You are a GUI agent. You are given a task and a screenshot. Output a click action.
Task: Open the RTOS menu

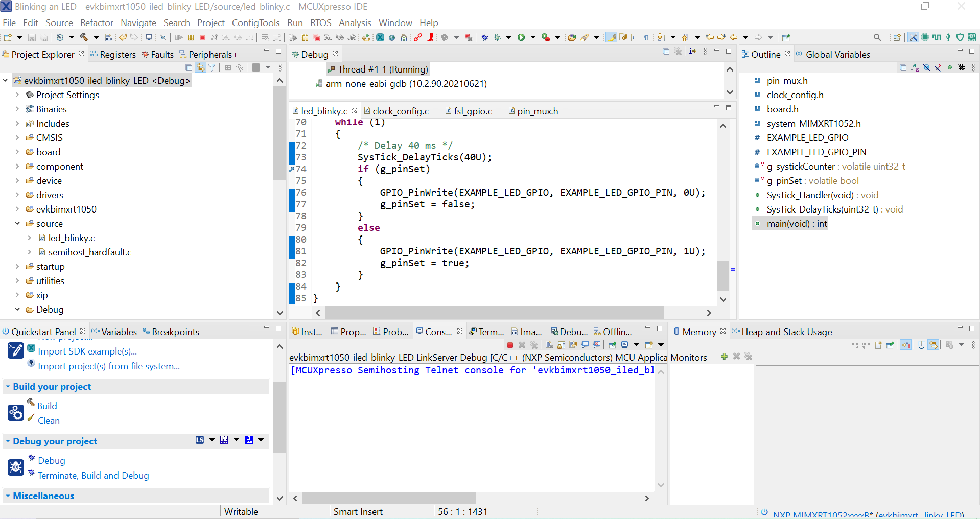pos(320,23)
